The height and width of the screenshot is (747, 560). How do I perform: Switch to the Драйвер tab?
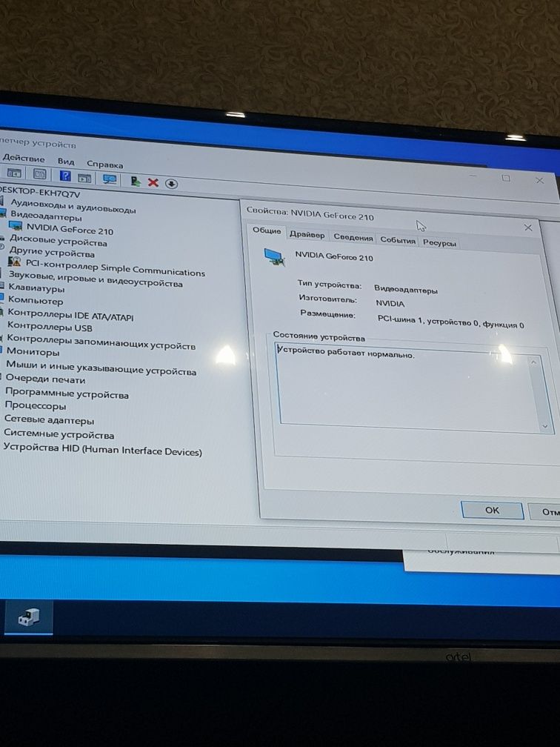[x=307, y=235]
